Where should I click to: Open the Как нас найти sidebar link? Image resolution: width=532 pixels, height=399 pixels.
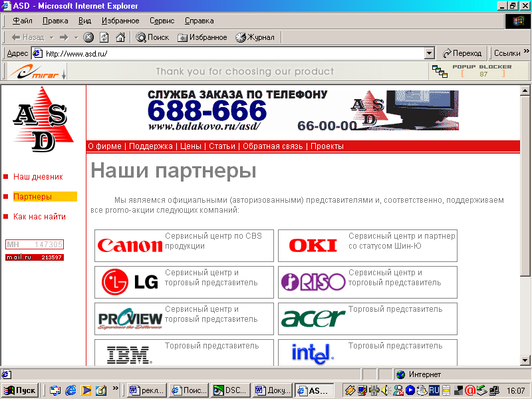pyautogui.click(x=39, y=217)
